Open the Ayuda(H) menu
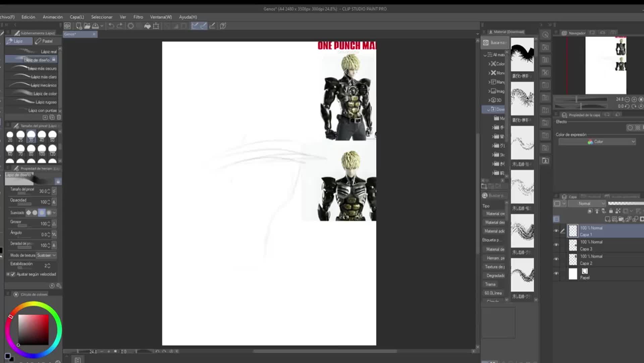The width and height of the screenshot is (644, 363). [188, 17]
